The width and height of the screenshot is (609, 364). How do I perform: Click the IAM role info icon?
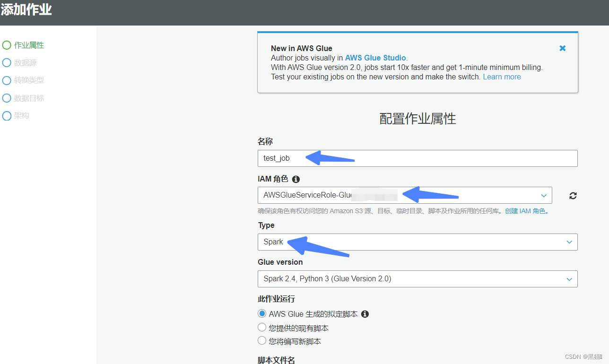296,179
